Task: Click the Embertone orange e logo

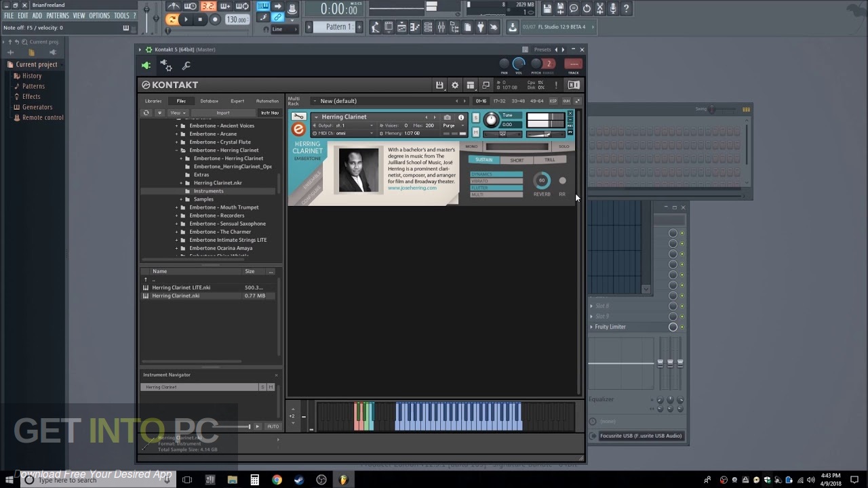Action: click(x=298, y=129)
